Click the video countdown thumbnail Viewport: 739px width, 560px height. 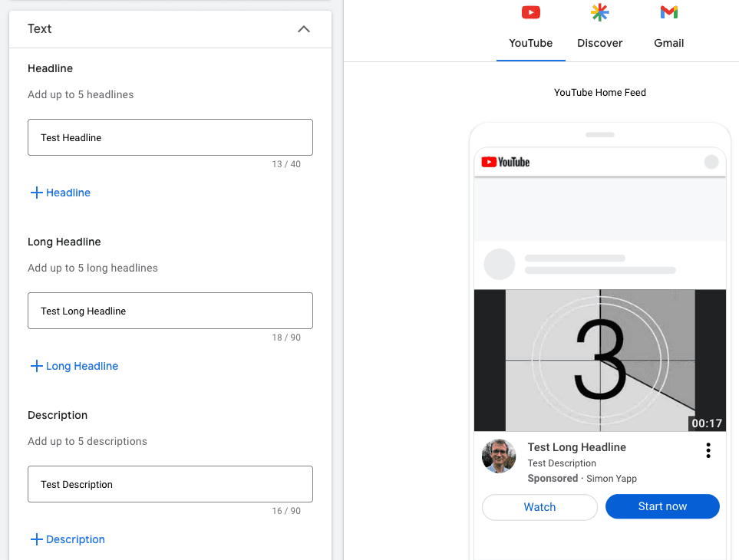(x=599, y=361)
